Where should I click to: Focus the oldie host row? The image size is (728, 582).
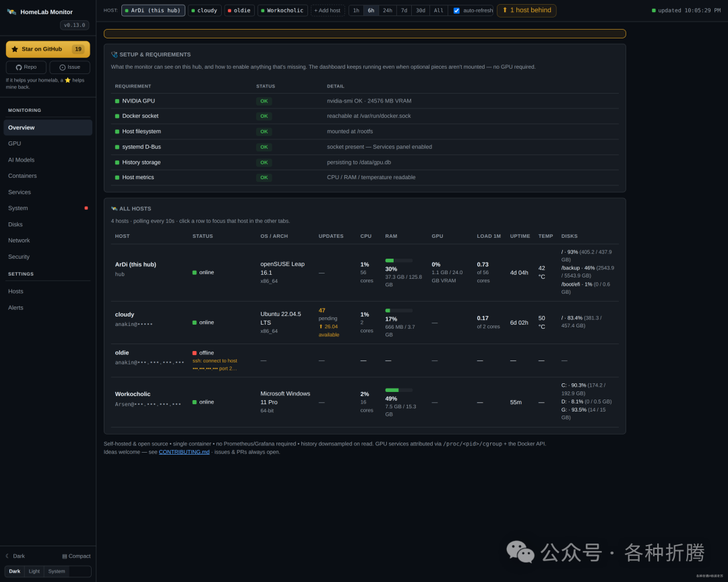(365, 360)
